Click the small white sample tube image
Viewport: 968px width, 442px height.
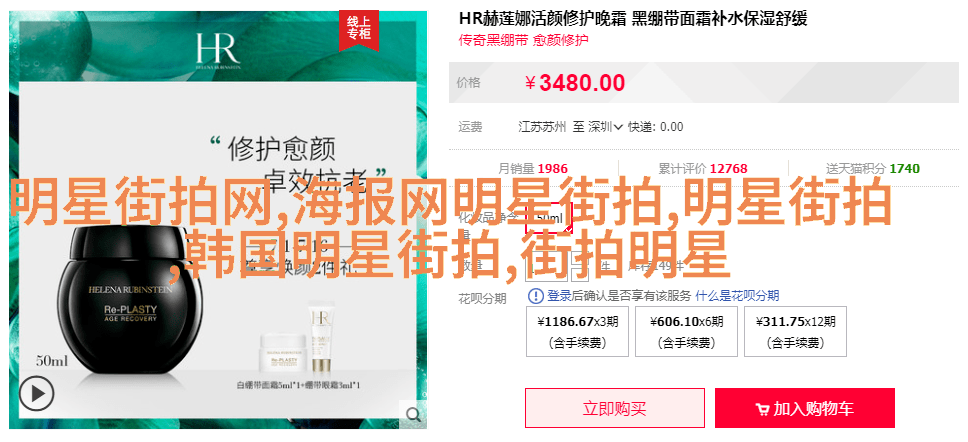pyautogui.click(x=322, y=340)
